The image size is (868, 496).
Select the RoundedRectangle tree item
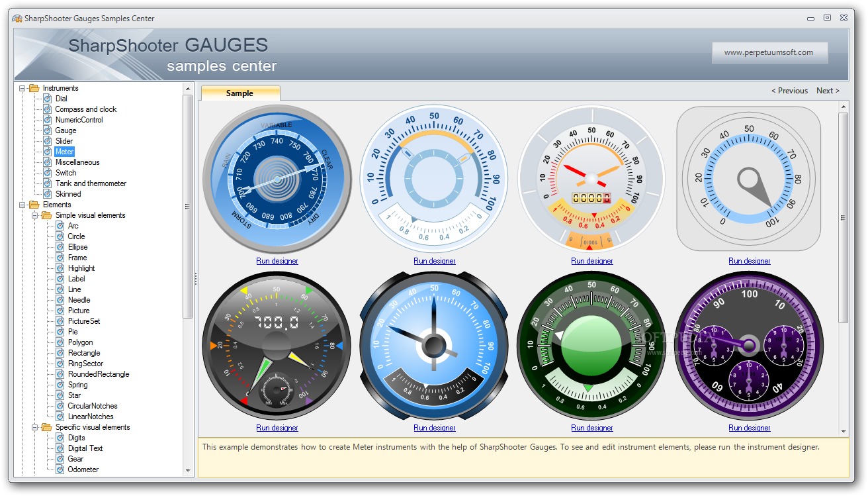pos(99,374)
